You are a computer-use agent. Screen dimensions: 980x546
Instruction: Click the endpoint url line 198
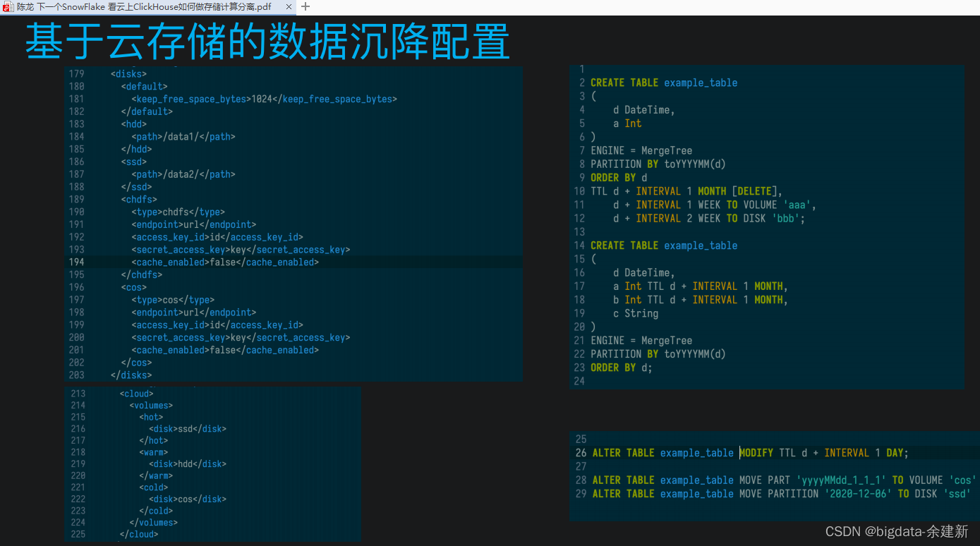(x=193, y=313)
